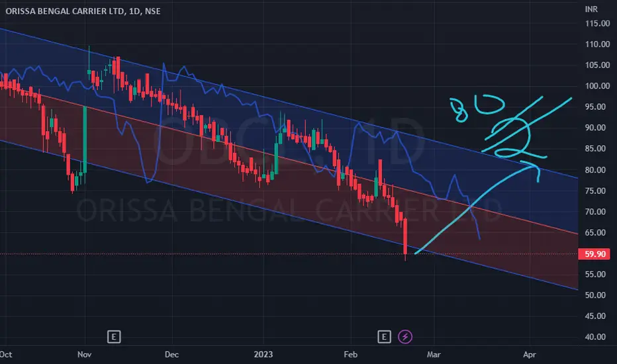Click the Mar label on time axis

[x=434, y=355]
